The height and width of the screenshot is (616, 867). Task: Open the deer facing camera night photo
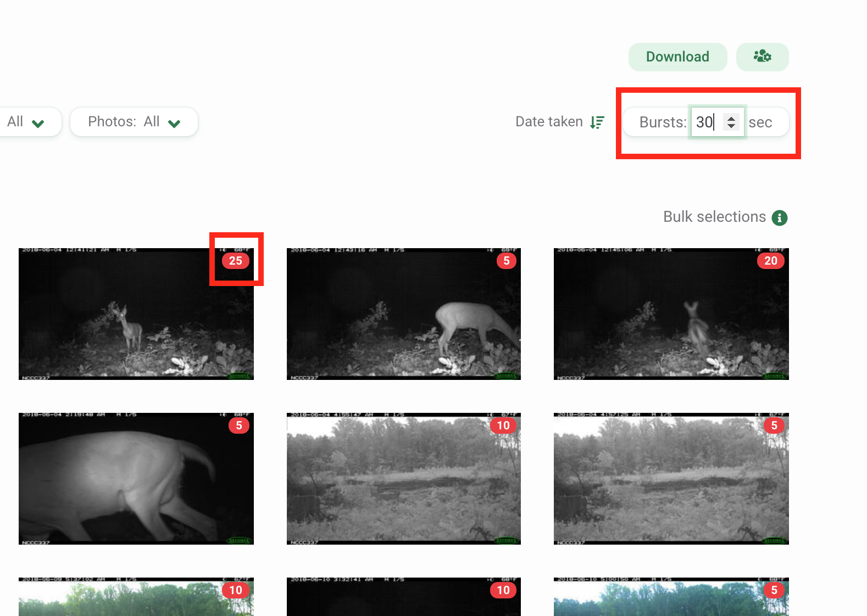click(136, 314)
